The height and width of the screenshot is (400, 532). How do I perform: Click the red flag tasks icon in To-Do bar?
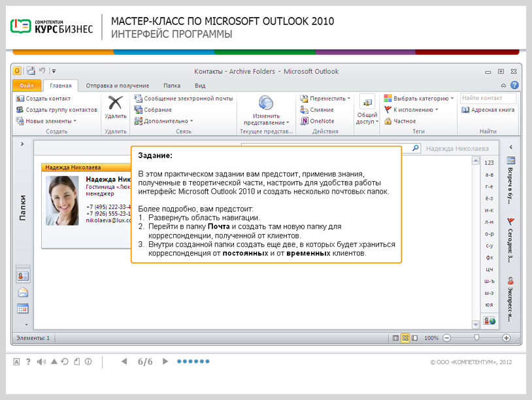point(510,222)
